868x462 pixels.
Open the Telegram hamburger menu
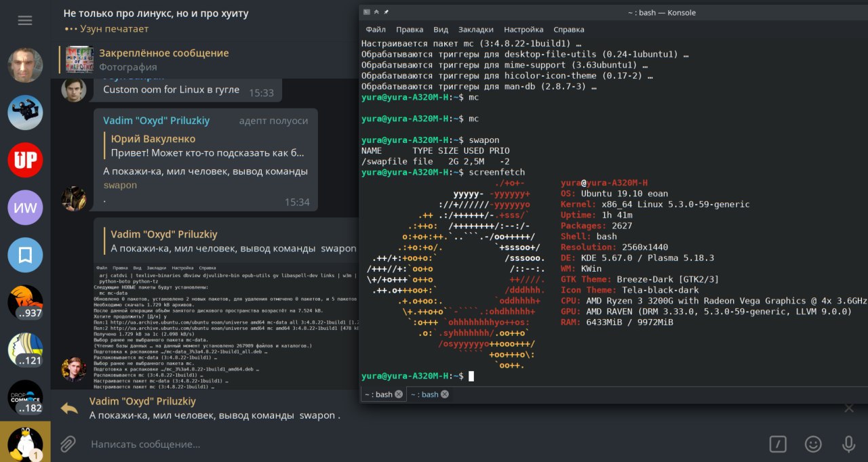pyautogui.click(x=25, y=20)
